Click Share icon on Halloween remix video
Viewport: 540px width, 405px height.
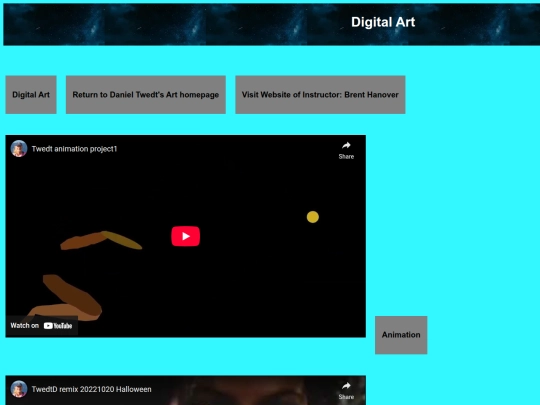346,391
